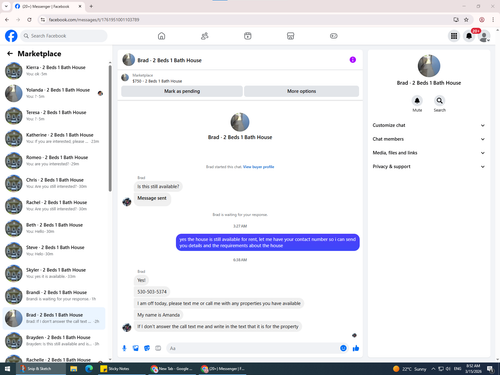Expand Customize chat section
Viewport: 500px width, 375px height.
[x=428, y=125]
